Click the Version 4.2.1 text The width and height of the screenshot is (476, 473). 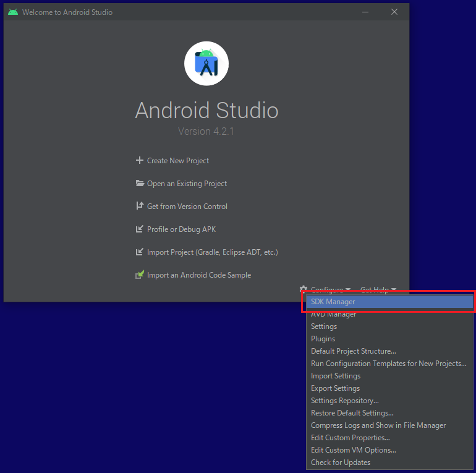click(206, 132)
